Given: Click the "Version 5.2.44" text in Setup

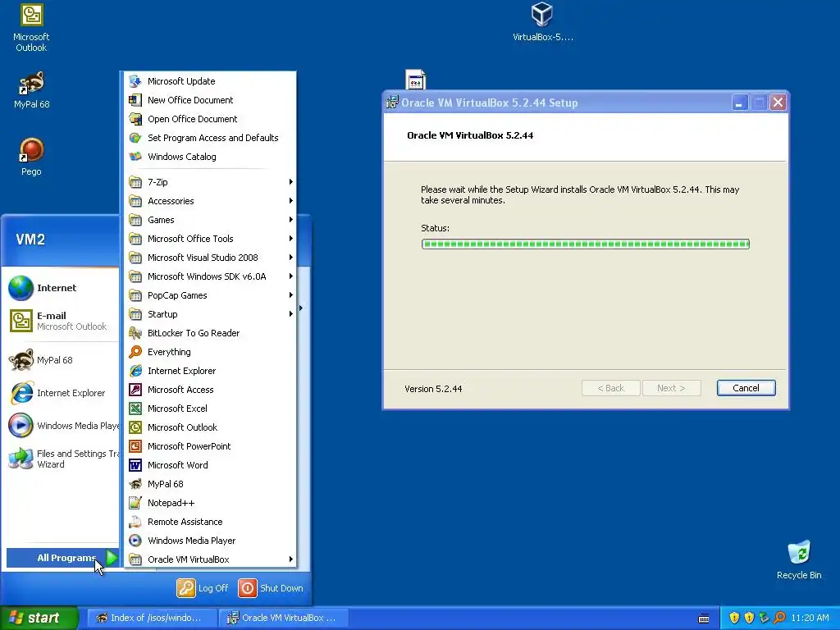Looking at the screenshot, I should tap(433, 389).
